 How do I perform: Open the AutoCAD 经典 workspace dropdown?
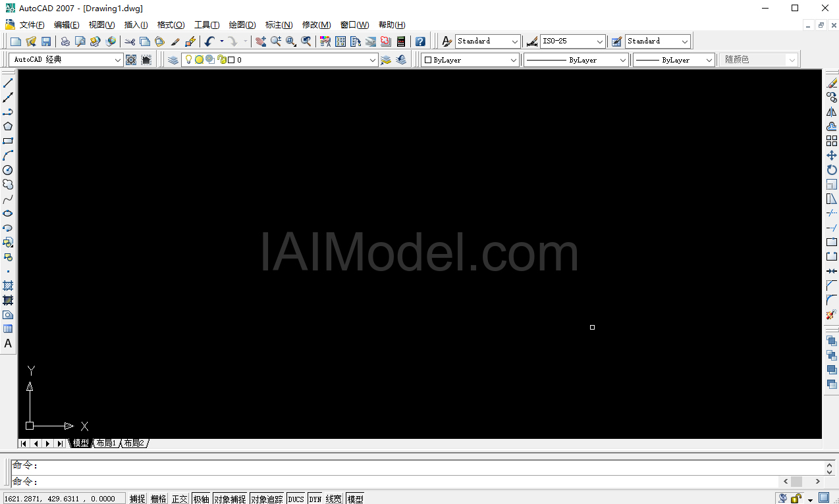pos(119,60)
